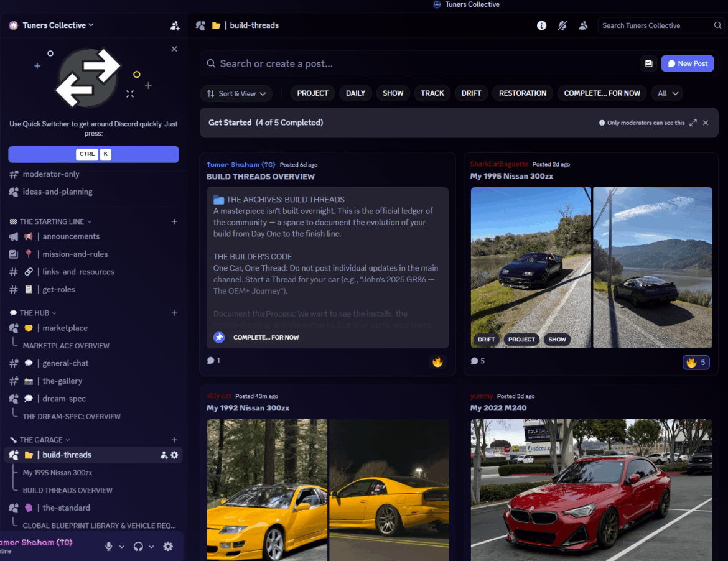
Task: Open User Settings gear icon
Action: [168, 547]
